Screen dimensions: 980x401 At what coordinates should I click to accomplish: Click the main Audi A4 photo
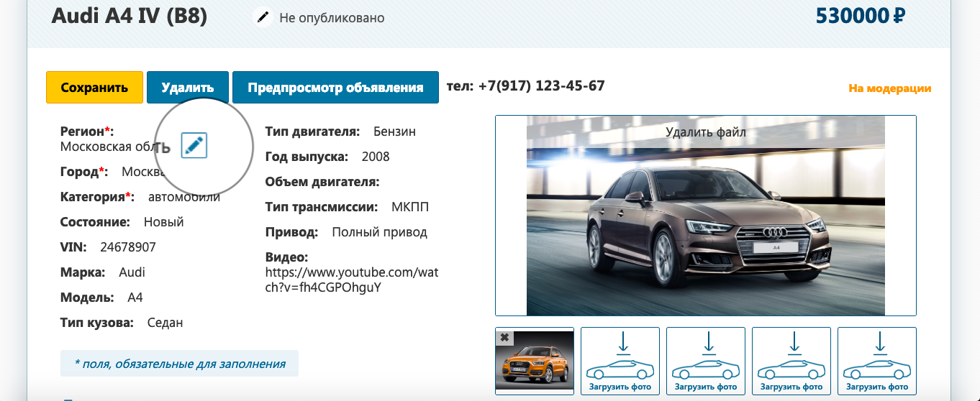[x=706, y=216]
